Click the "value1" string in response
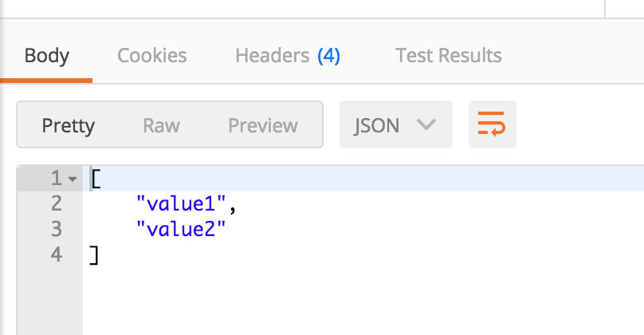This screenshot has height=335, width=644. pyautogui.click(x=181, y=203)
